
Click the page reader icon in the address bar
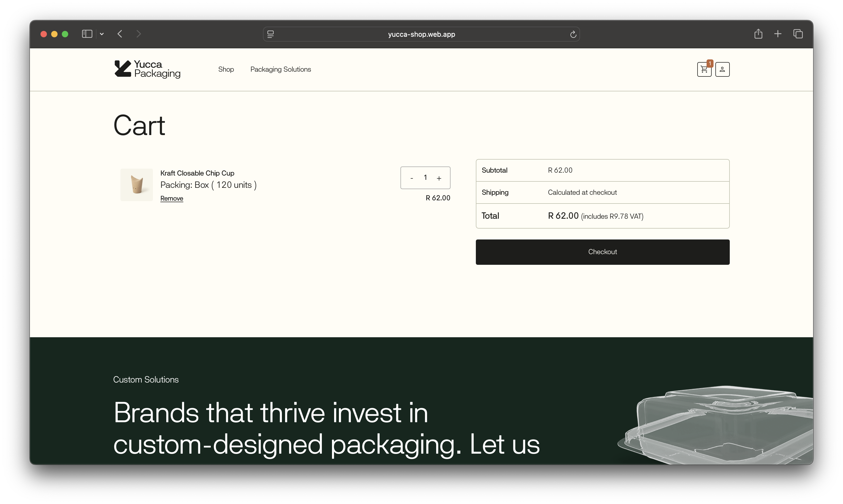pyautogui.click(x=270, y=34)
